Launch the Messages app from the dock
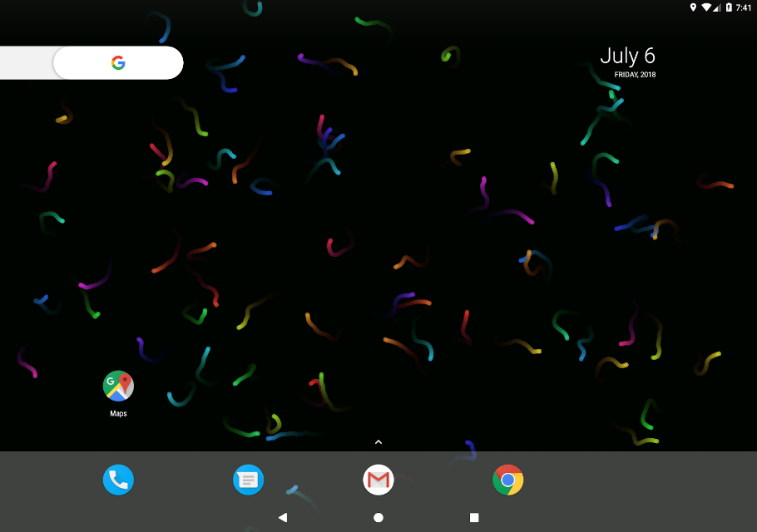 click(248, 480)
